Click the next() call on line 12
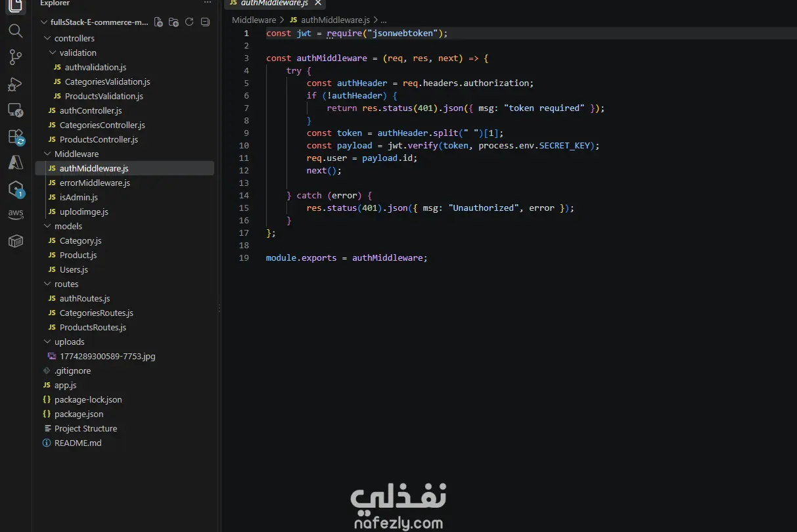This screenshot has height=532, width=797. [324, 170]
